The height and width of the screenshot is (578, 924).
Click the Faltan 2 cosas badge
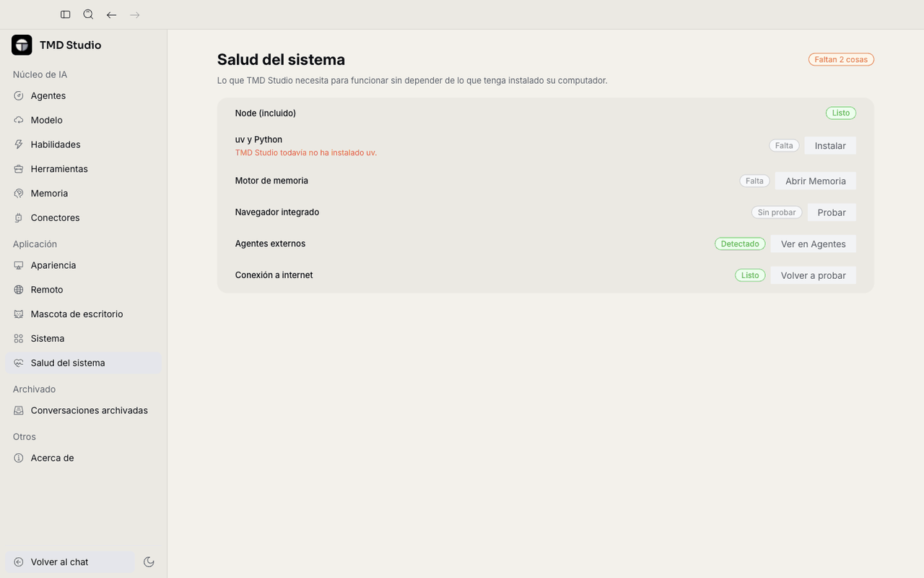[841, 59]
